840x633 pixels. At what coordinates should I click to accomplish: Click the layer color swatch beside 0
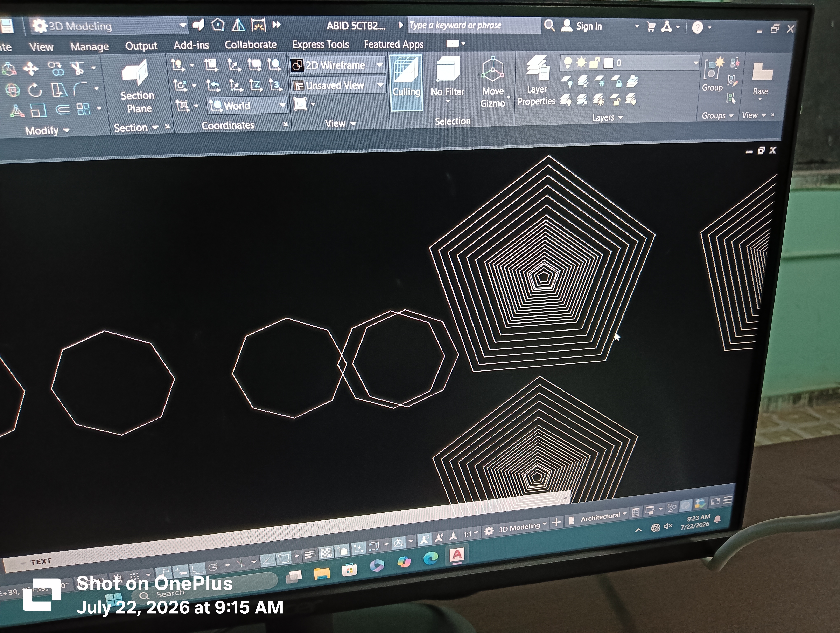[608, 63]
